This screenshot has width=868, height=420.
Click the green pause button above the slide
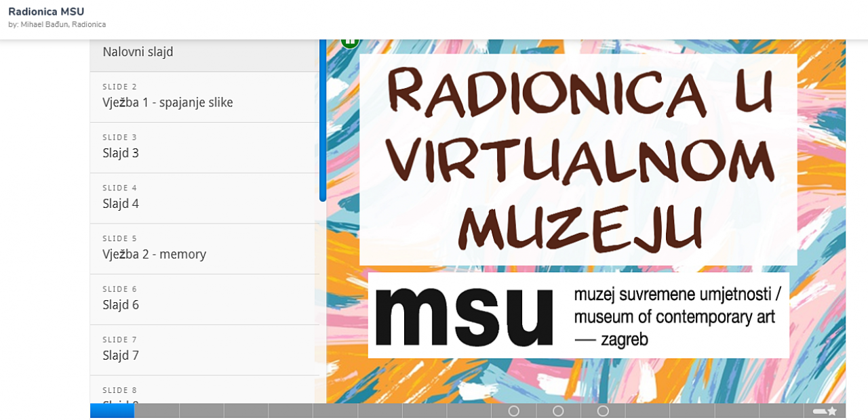pos(350,42)
